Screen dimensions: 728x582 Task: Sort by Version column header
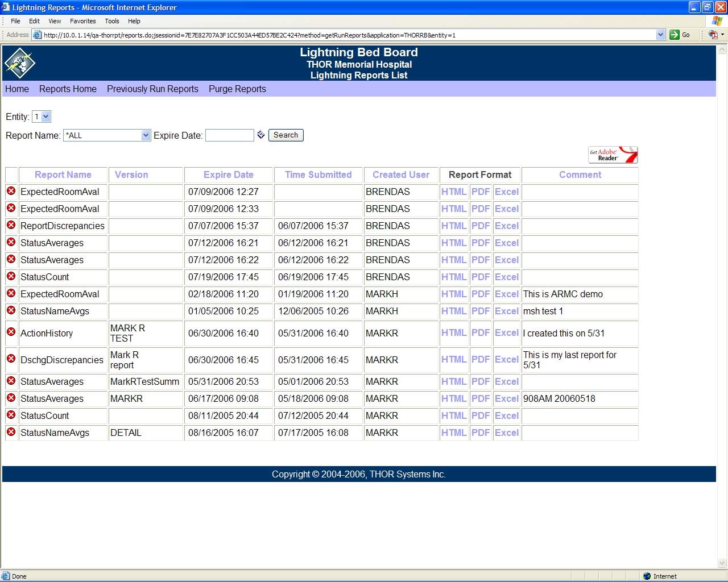point(131,174)
